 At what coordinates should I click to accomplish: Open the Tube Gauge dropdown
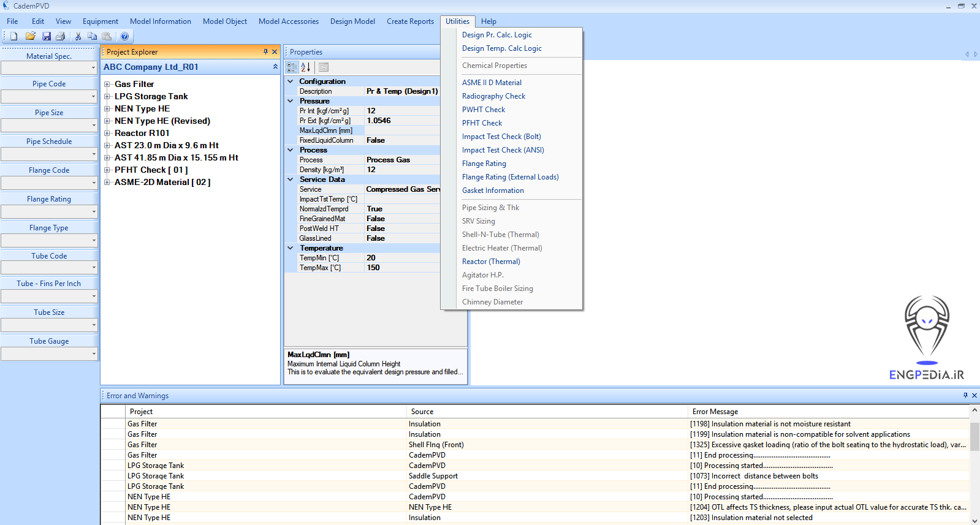93,353
